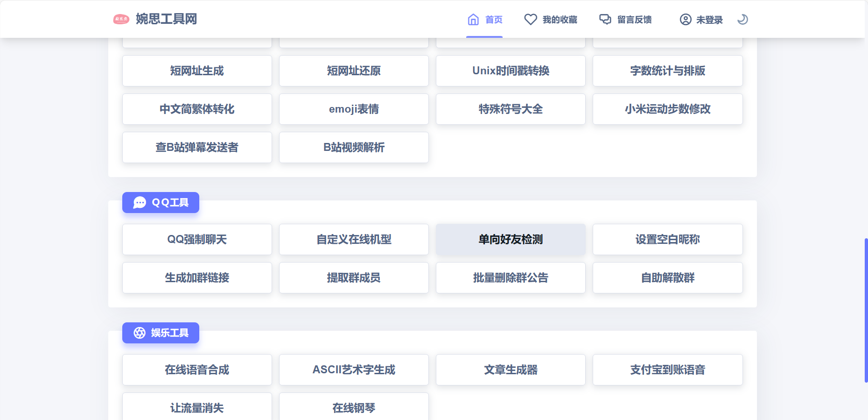Screen dimensions: 868x420
Task: Open the 查B站弹幕发送者 tool
Action: pos(197,148)
